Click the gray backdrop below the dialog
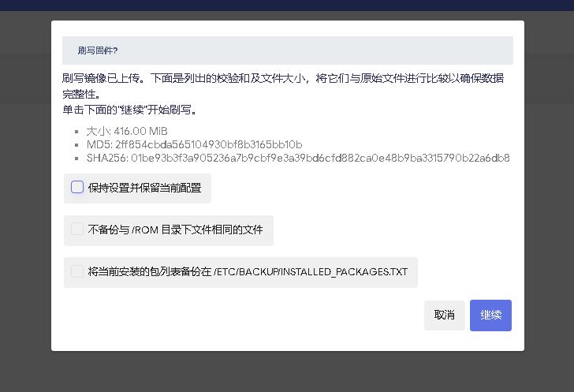Screen dimensions: 574x392 coord(287,372)
